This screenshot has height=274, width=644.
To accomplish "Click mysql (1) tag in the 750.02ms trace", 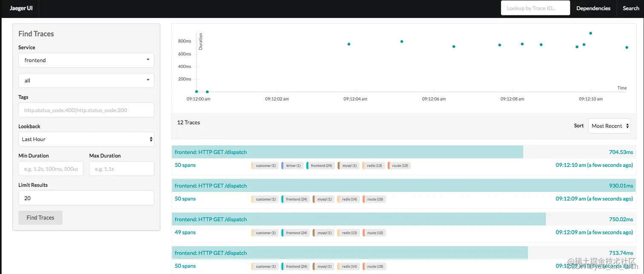I will point(323,233).
